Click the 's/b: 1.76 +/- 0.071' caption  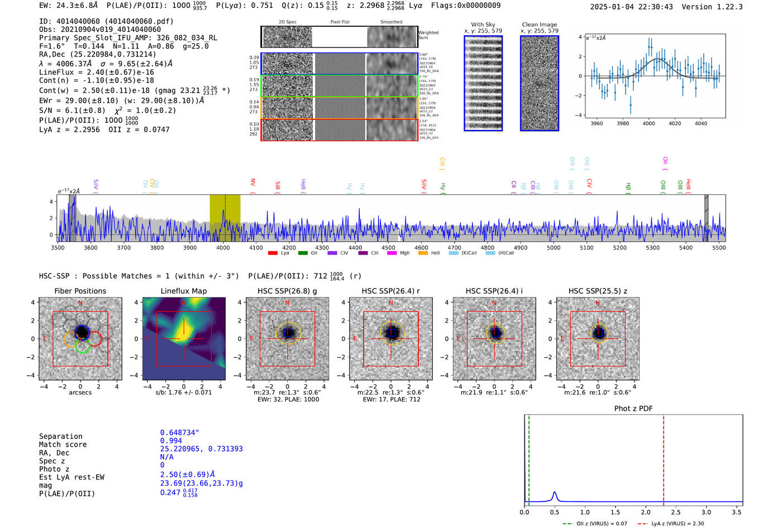pyautogui.click(x=184, y=392)
